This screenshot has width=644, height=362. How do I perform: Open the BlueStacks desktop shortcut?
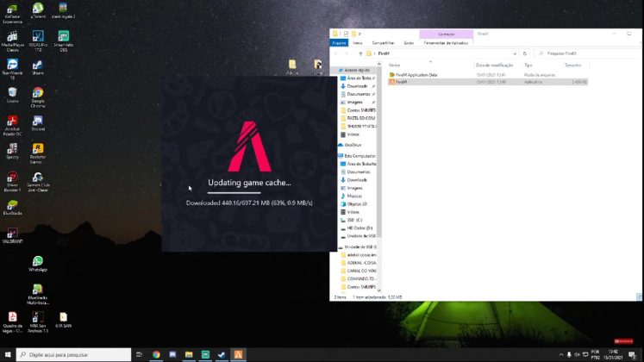[12, 207]
